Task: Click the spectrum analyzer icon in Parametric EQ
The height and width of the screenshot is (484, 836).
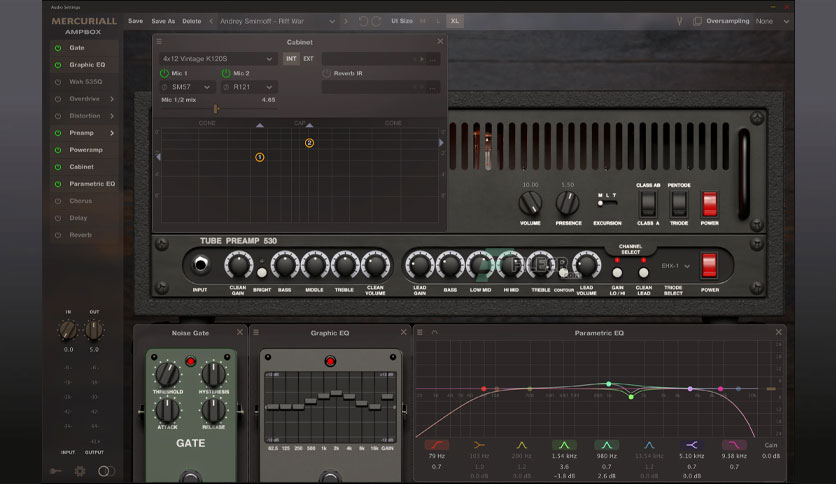Action: point(435,333)
